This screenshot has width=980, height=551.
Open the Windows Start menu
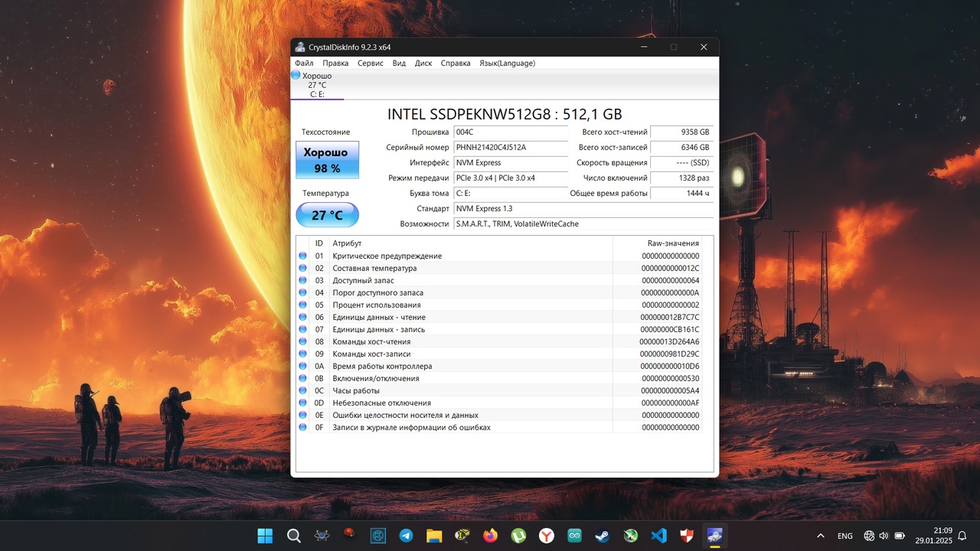pyautogui.click(x=265, y=536)
